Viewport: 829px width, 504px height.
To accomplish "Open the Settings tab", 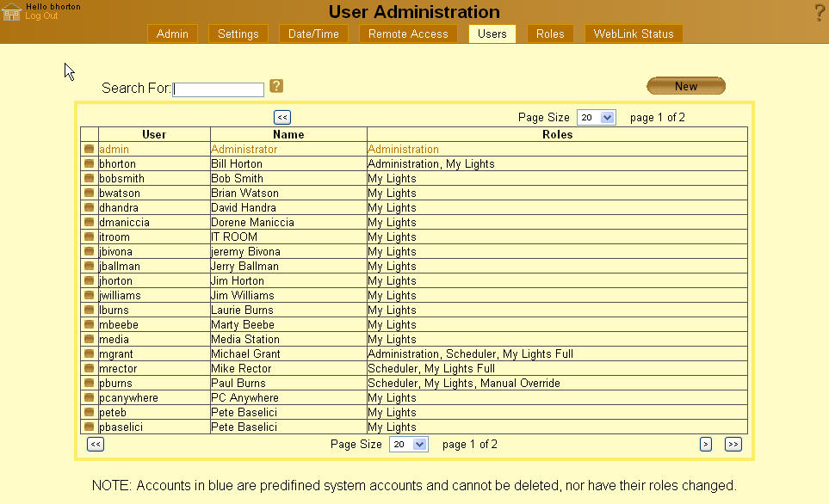I will pos(238,34).
